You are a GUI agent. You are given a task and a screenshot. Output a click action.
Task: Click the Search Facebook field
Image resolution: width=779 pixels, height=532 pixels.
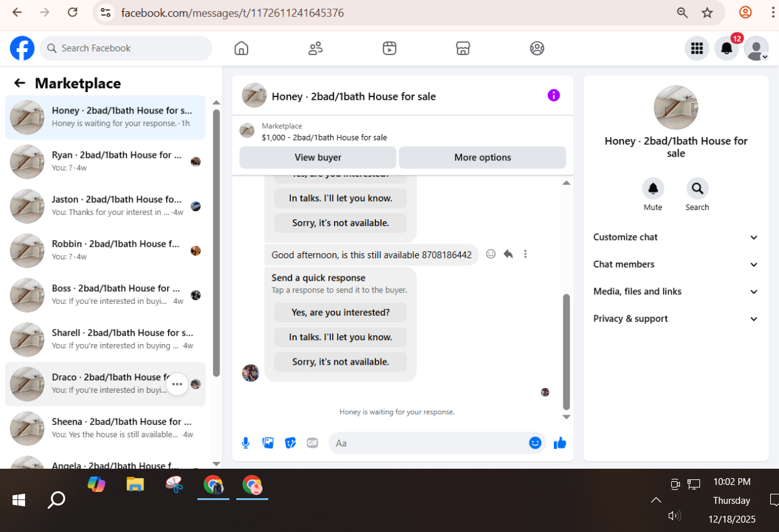pos(126,48)
